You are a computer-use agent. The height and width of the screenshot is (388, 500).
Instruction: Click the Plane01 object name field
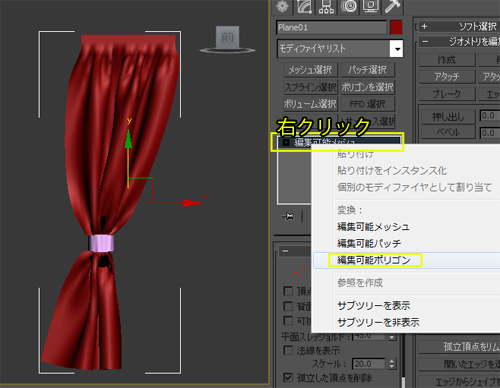(x=331, y=27)
